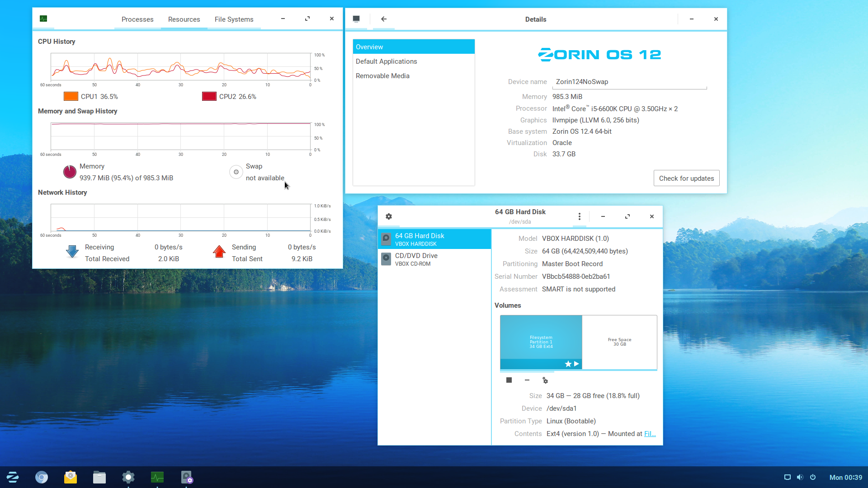Change the CPU2 red color swatch
Viewport: 868px width, 488px height.
pyautogui.click(x=209, y=96)
